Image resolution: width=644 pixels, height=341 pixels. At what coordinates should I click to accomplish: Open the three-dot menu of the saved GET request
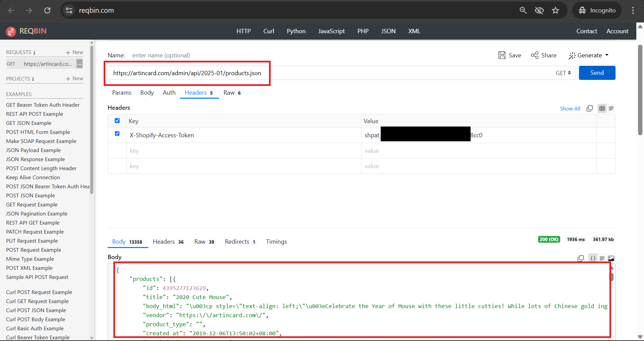79,64
